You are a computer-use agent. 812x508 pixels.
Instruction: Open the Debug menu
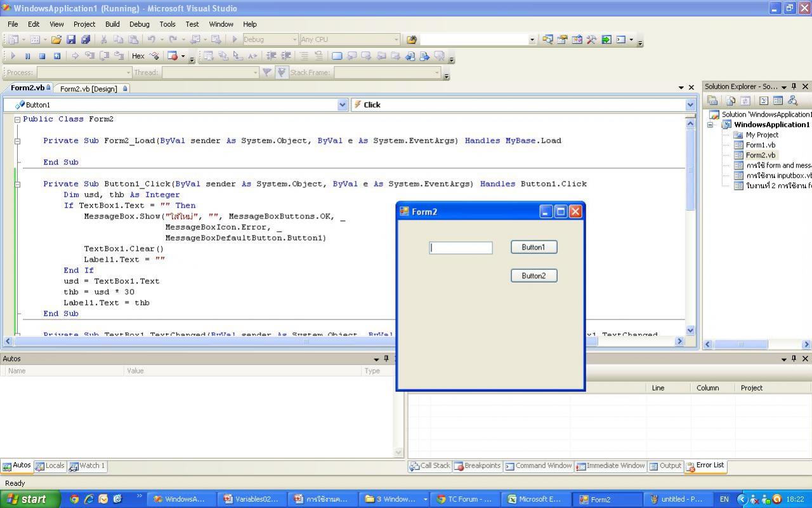pyautogui.click(x=139, y=24)
